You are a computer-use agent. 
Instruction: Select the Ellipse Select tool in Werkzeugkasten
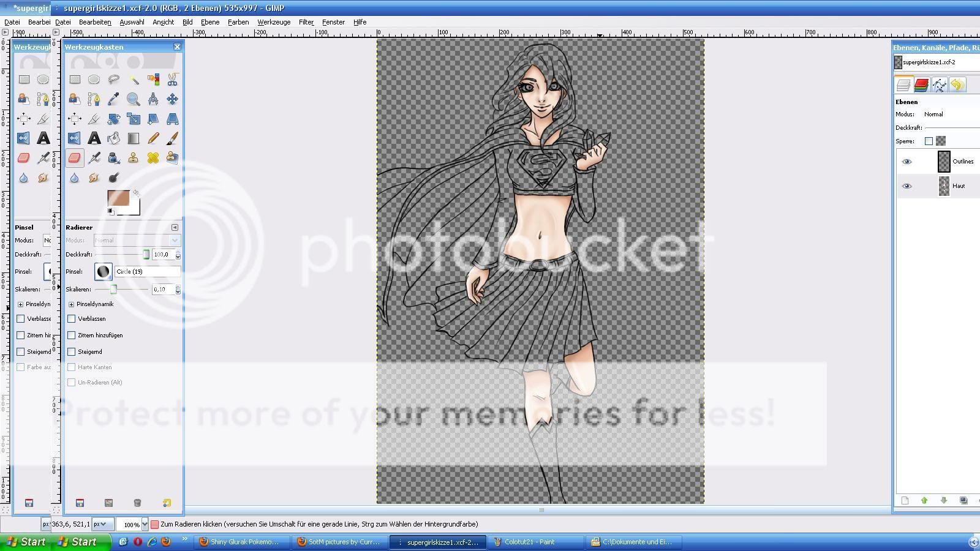click(94, 80)
